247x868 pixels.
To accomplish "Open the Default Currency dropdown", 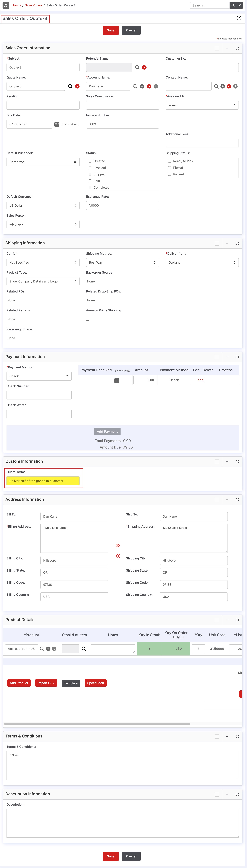I will [x=43, y=206].
